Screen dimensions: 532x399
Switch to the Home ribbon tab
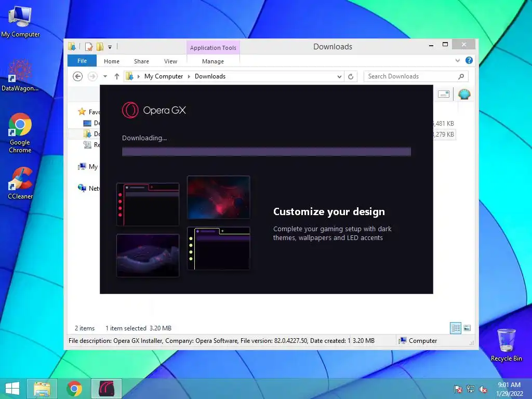112,61
